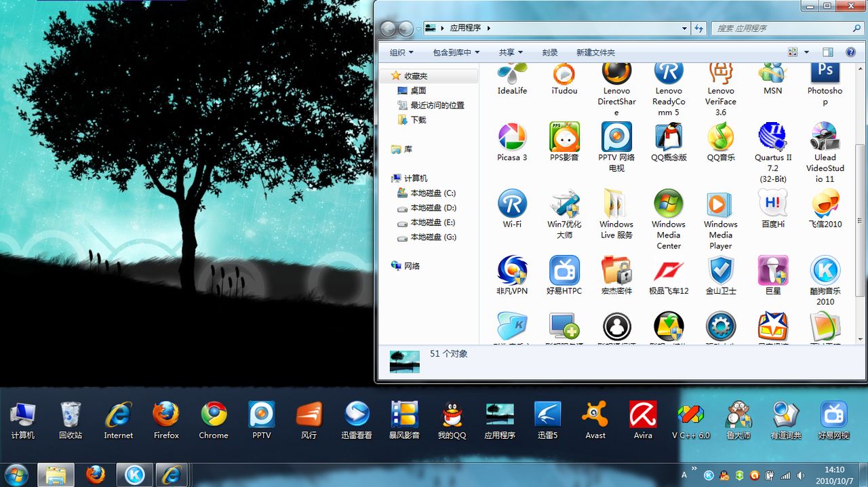Launch PPTV 网络电视
868x487 pixels.
[616, 140]
